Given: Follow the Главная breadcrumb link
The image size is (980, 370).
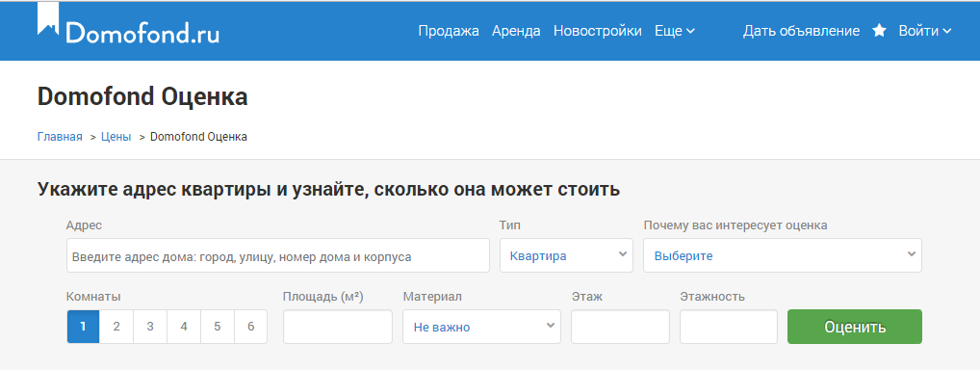Looking at the screenshot, I should coord(60,137).
